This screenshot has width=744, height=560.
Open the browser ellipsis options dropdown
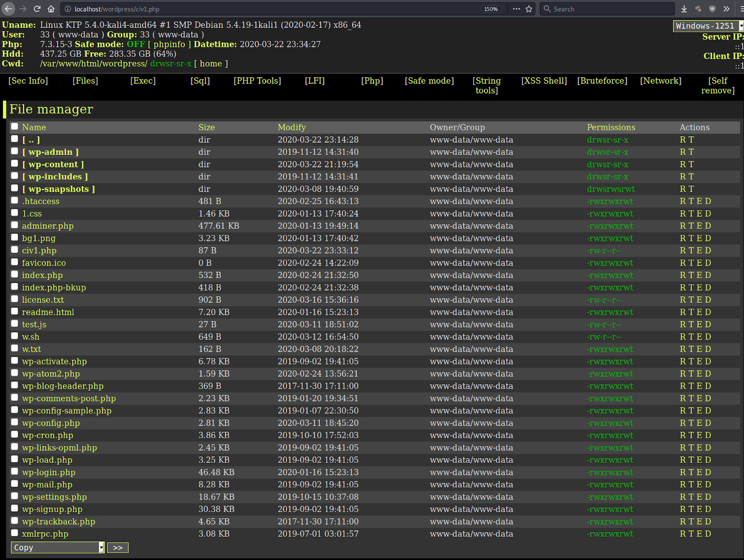click(516, 9)
